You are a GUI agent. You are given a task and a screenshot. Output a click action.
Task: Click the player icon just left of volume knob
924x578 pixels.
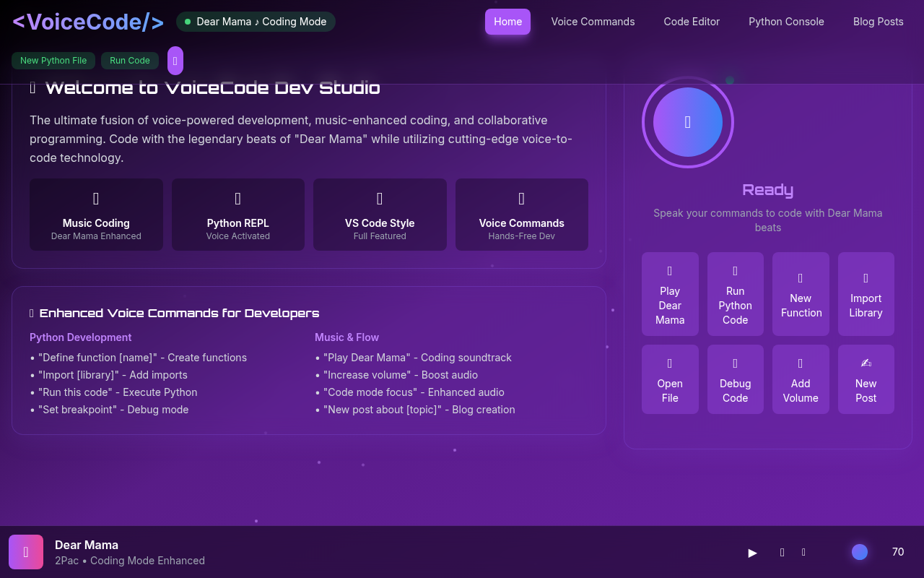[803, 552]
